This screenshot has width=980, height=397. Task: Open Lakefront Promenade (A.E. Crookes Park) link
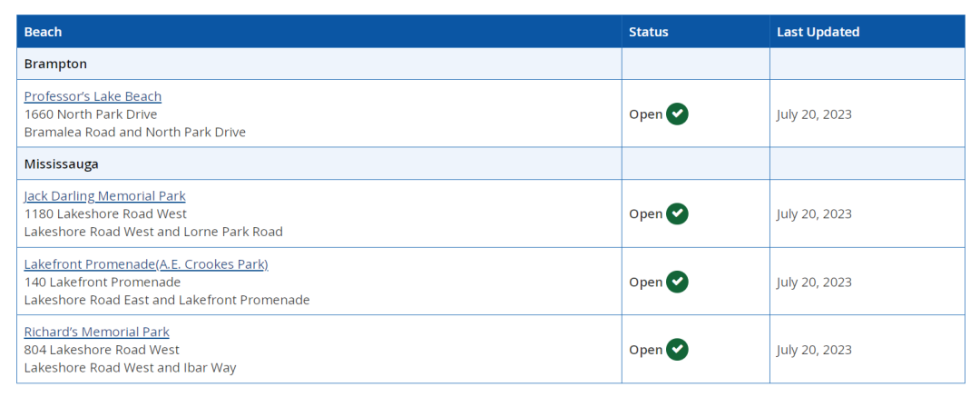click(x=146, y=264)
